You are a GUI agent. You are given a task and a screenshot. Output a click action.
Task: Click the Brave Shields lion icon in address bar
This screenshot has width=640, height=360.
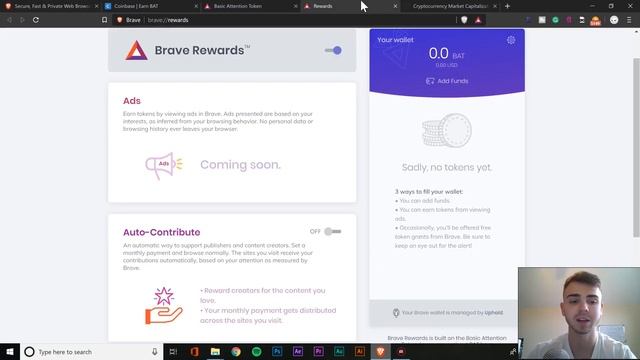coord(464,20)
